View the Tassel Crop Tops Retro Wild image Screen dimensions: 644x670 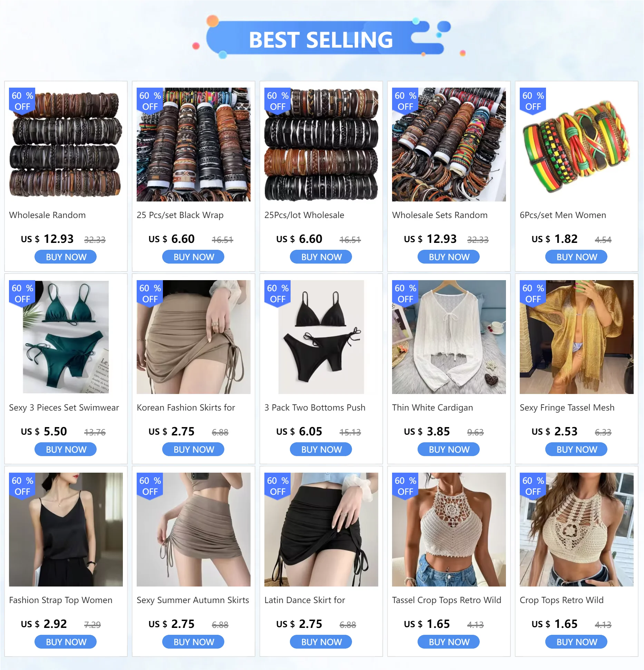pyautogui.click(x=449, y=529)
